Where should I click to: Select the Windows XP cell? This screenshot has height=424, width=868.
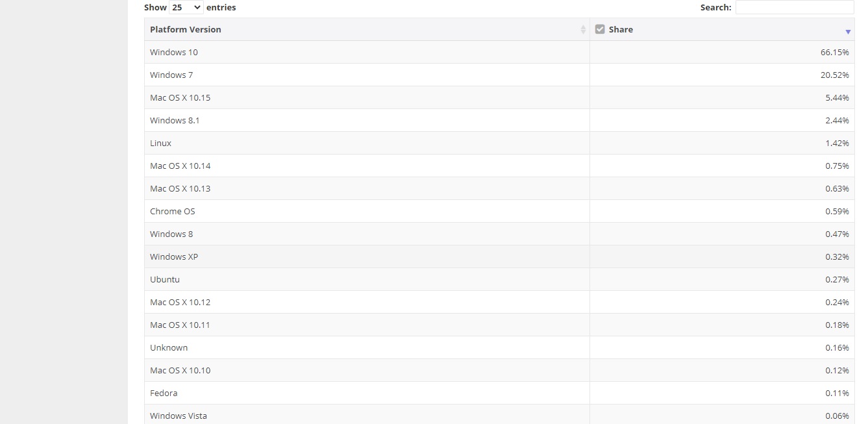(x=367, y=256)
